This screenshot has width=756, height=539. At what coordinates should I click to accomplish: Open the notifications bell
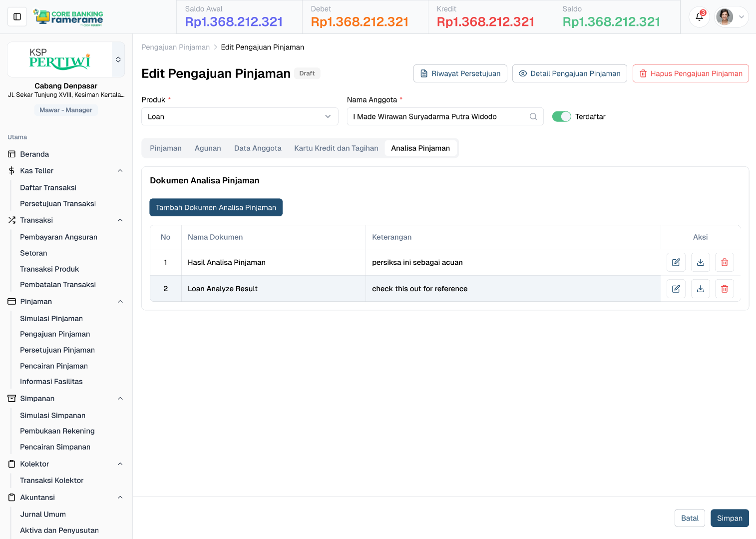pyautogui.click(x=699, y=17)
